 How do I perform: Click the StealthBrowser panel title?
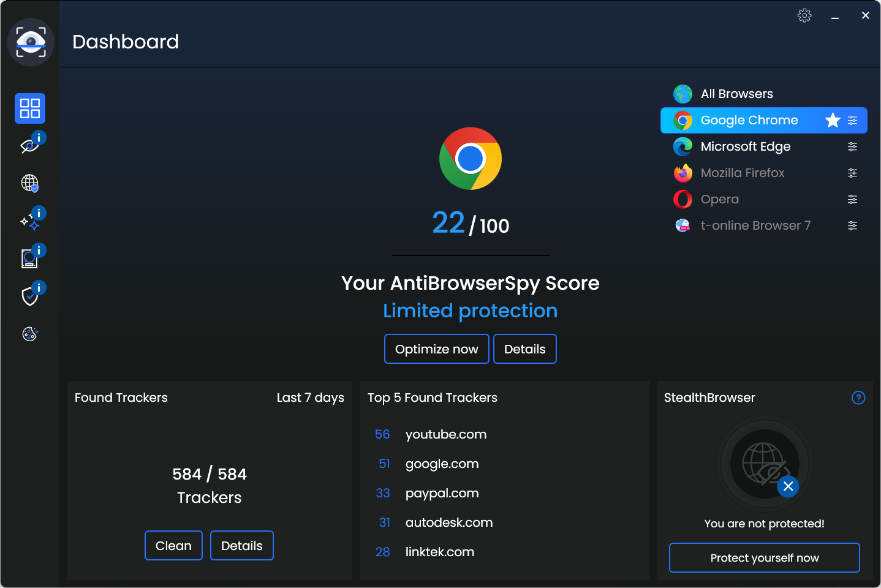(709, 398)
